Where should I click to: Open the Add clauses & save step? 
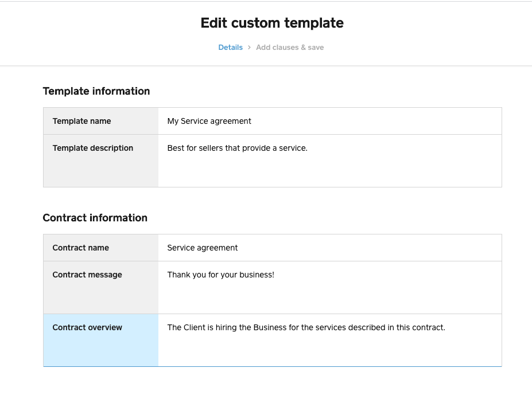(x=290, y=48)
